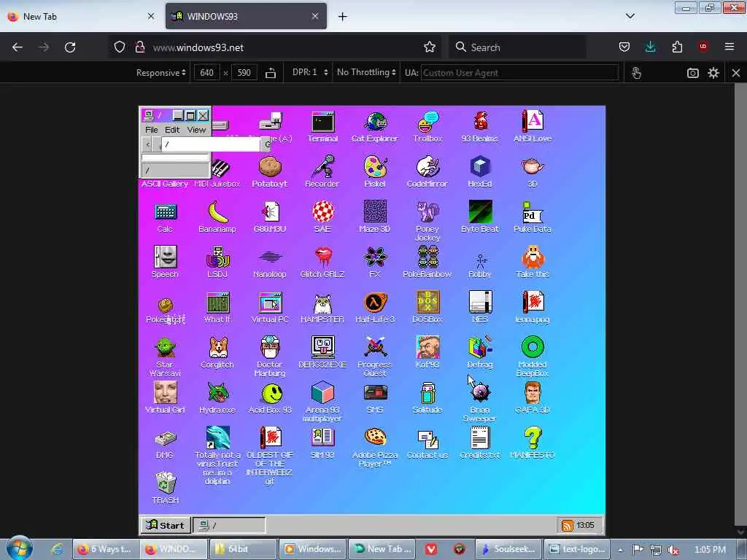Open Glitch GRLZ lips icon
Screen dimensions: 747x560
tap(322, 262)
